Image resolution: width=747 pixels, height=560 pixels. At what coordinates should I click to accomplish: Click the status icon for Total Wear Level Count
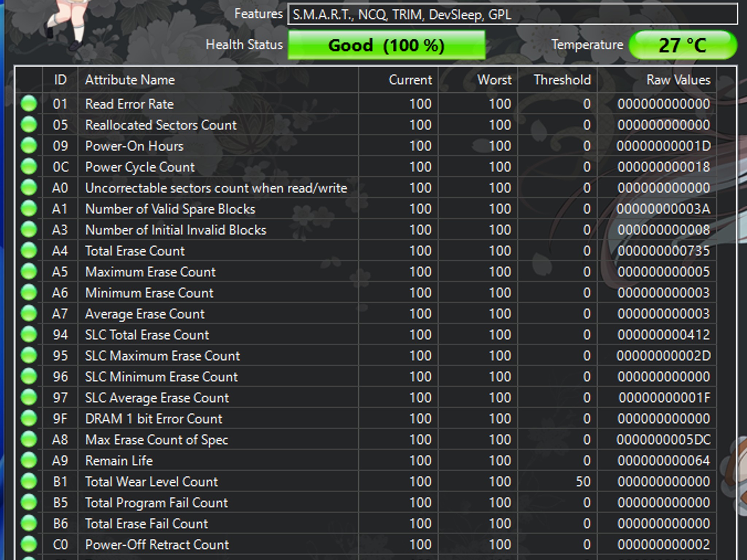pos(29,481)
